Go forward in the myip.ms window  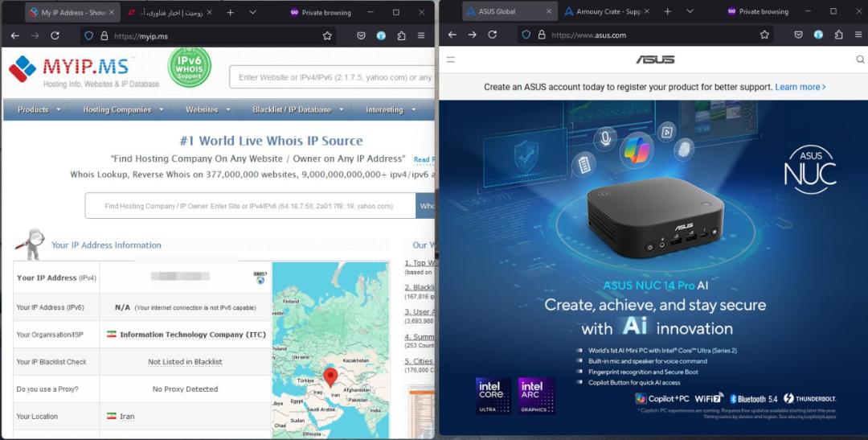[x=35, y=35]
